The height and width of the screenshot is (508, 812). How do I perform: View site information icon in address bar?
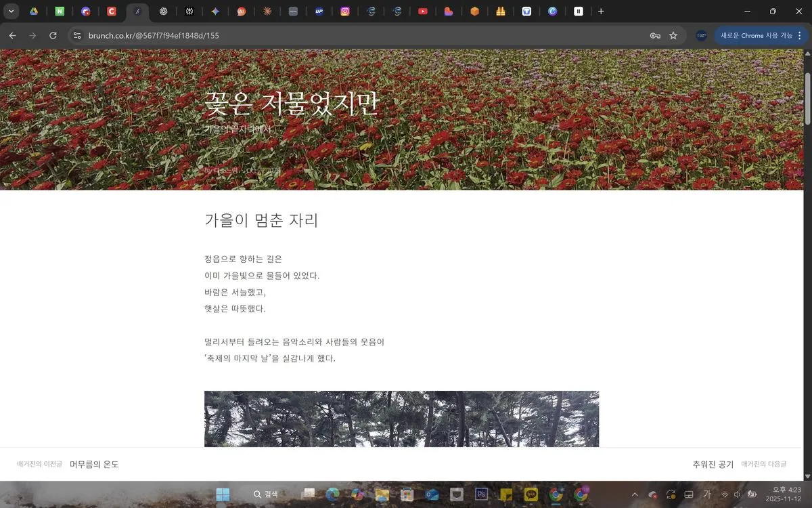pyautogui.click(x=77, y=35)
